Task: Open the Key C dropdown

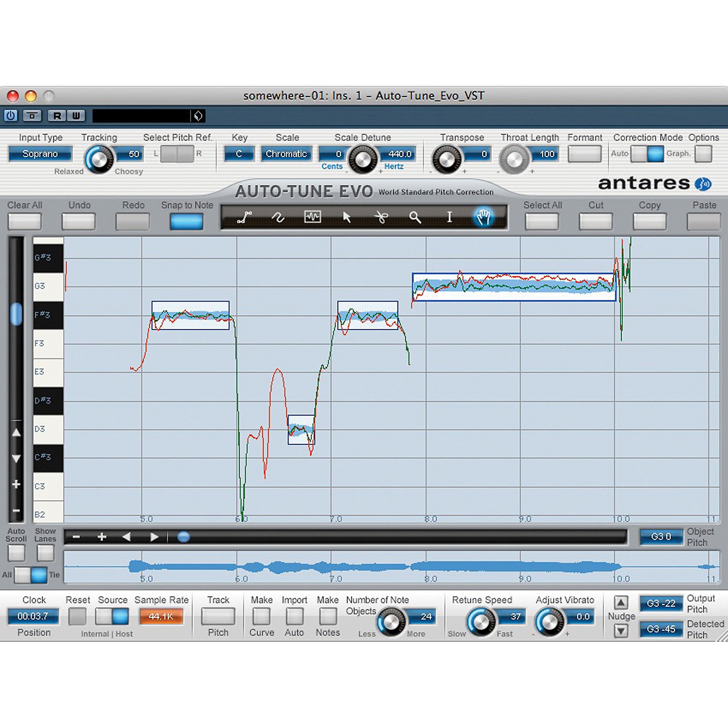Action: [x=239, y=154]
